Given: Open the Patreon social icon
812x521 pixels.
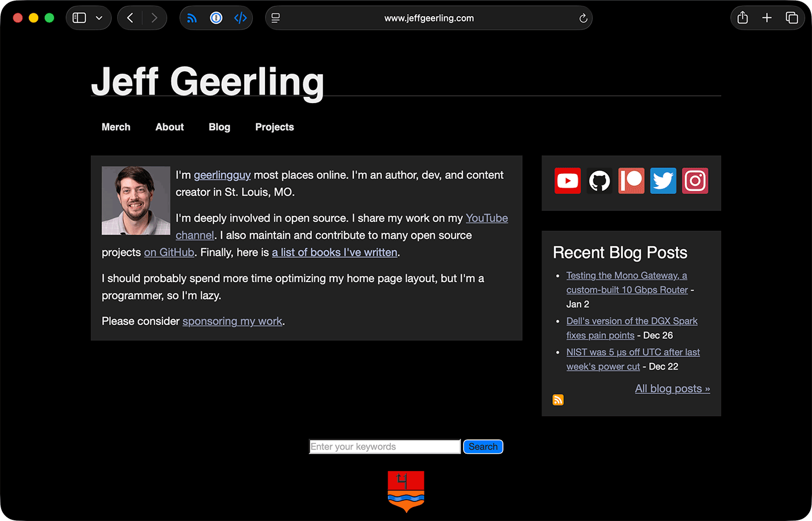Looking at the screenshot, I should coord(631,181).
